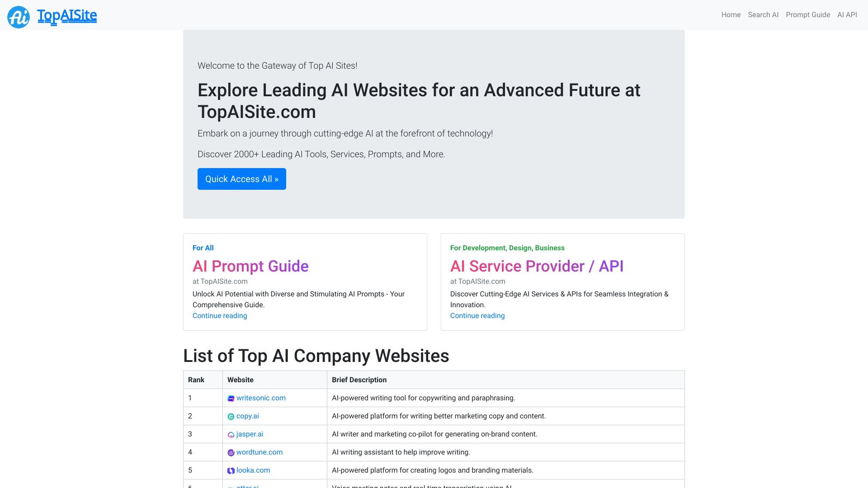The width and height of the screenshot is (868, 488).
Task: Click the favicon next to wordtune.com link
Action: coord(231,452)
